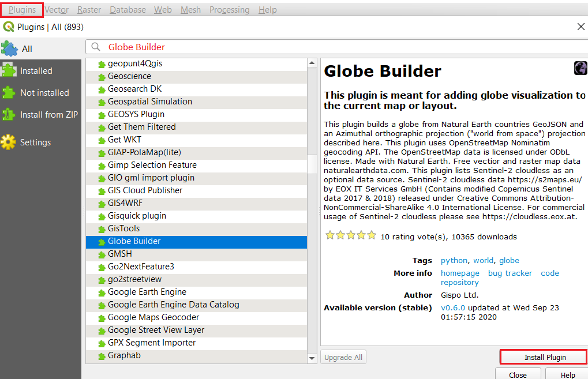Viewport: 588px width, 379px height.
Task: Click the plugin icon beside GIS4WRF
Action: 101,204
